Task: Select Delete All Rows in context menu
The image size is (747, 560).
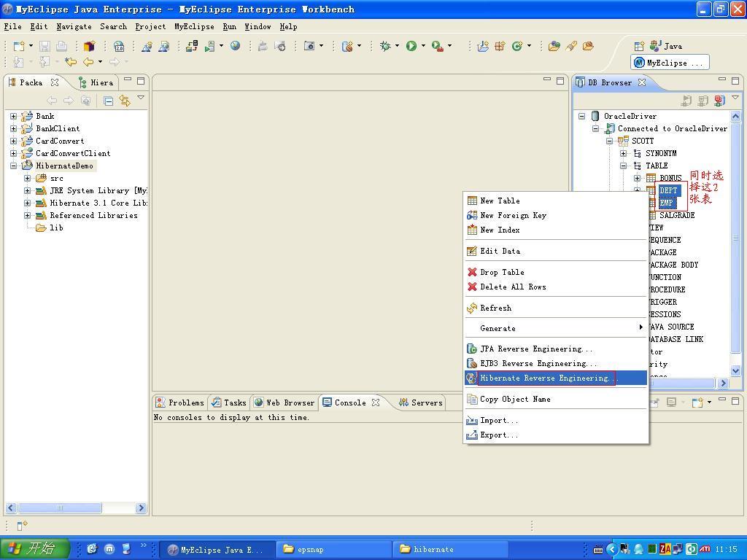Action: click(x=555, y=287)
